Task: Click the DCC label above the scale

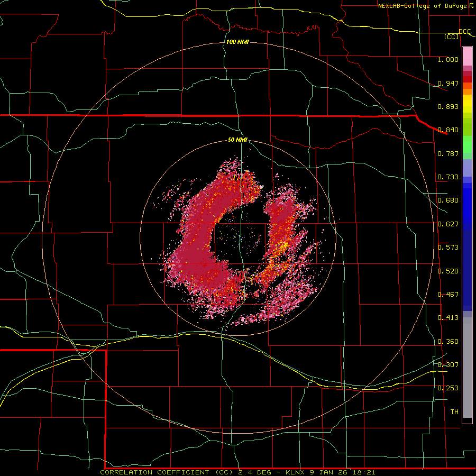Action: [x=464, y=32]
